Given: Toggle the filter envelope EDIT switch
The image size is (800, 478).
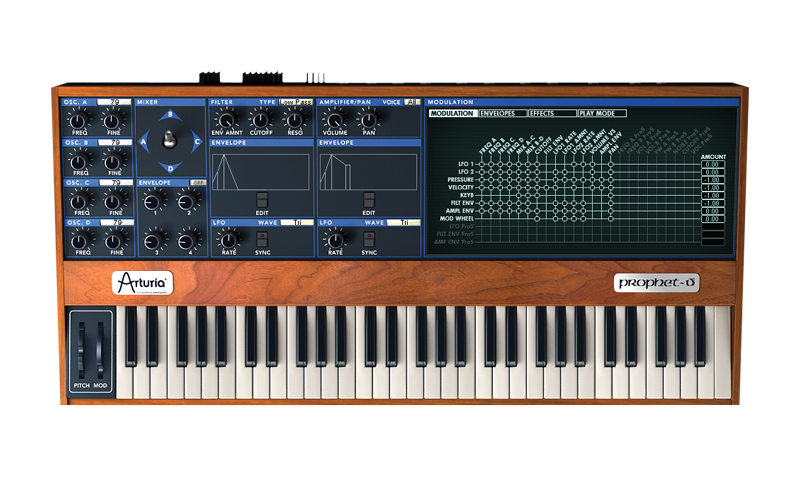Looking at the screenshot, I should 262,199.
